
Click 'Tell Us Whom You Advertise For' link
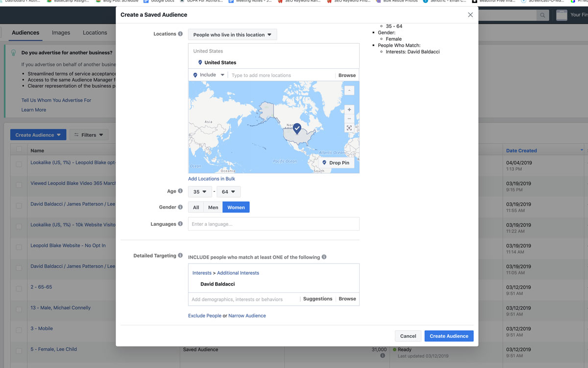tap(56, 100)
